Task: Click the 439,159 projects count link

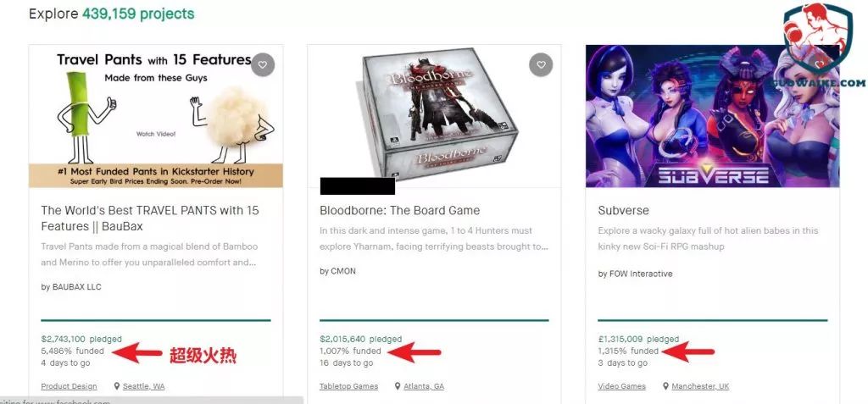Action: [138, 14]
